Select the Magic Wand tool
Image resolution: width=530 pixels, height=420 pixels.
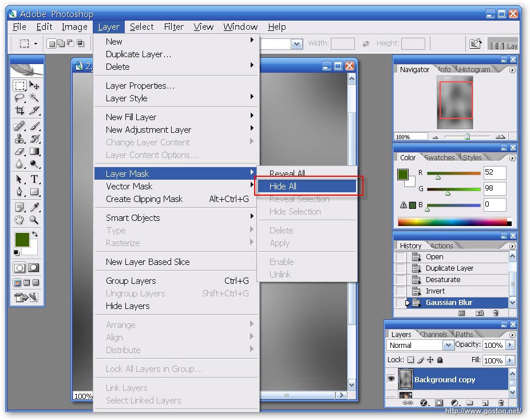34,98
